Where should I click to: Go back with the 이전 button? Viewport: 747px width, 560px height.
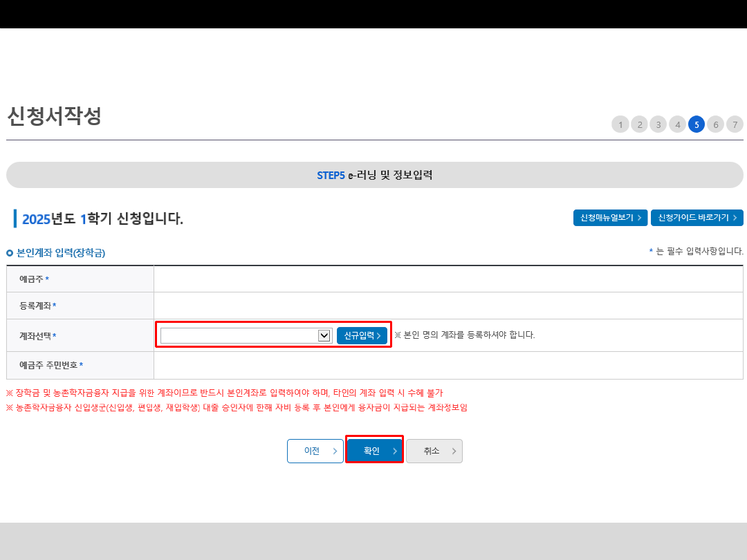click(315, 451)
